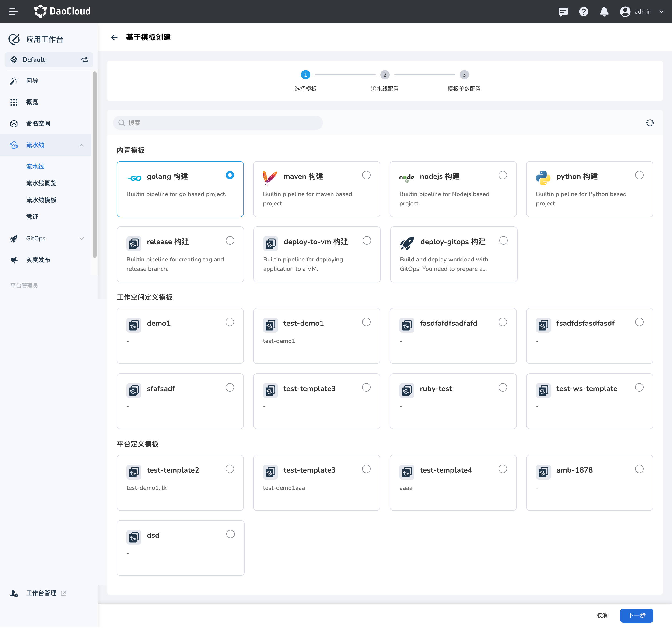Click the hamburger menu icon
The width and height of the screenshot is (672, 628).
(x=13, y=12)
